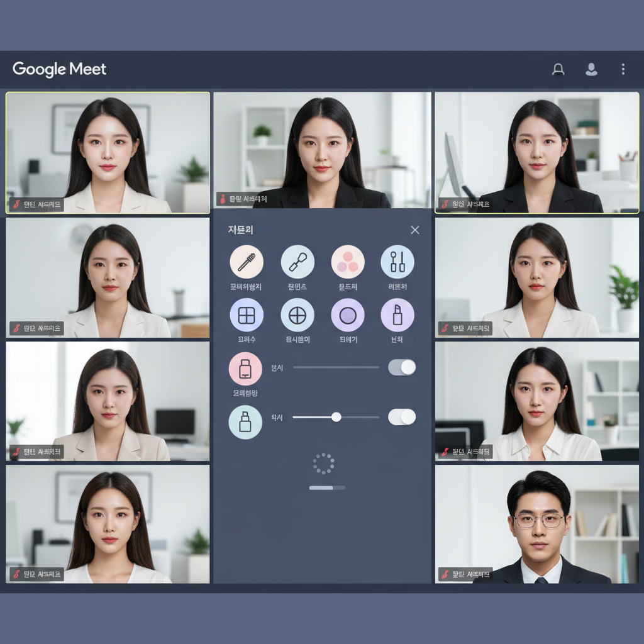
Task: Select the two applicator wands icon
Action: [x=397, y=262]
